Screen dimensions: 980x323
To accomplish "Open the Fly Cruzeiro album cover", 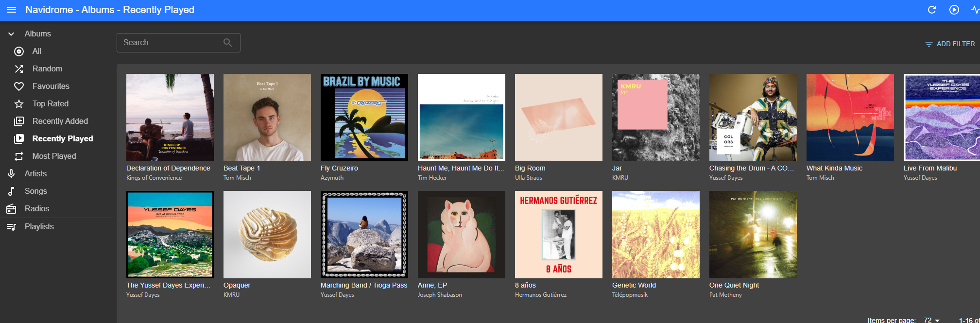I will pos(364,118).
